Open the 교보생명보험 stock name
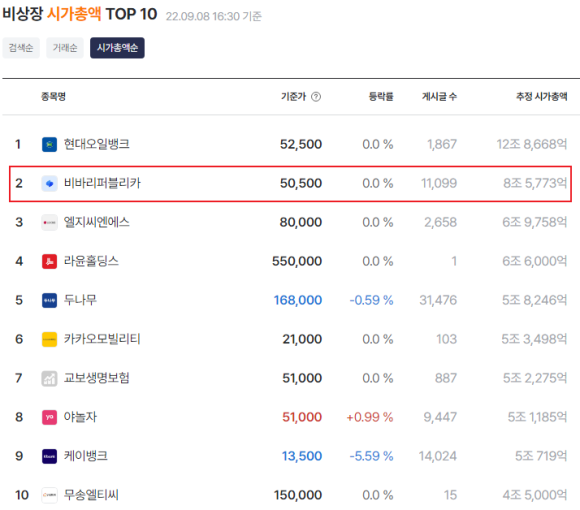Screen dimensions: 580x510 pyautogui.click(x=97, y=378)
